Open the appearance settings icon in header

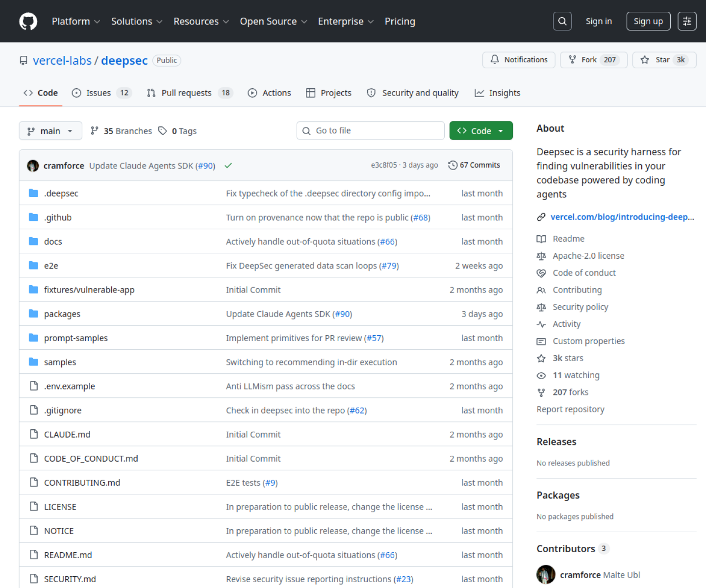pos(687,21)
